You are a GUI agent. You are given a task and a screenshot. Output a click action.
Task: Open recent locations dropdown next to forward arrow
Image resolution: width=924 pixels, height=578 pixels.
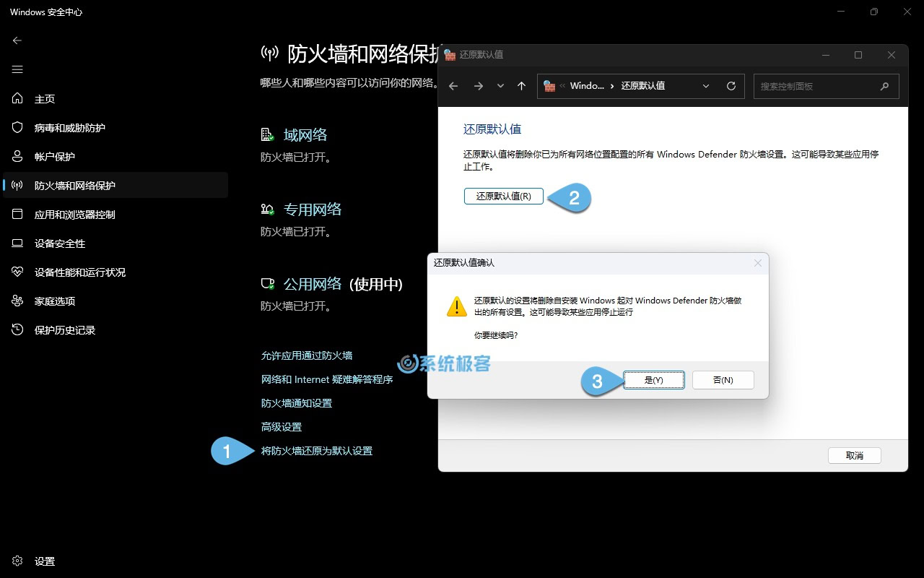pyautogui.click(x=500, y=86)
